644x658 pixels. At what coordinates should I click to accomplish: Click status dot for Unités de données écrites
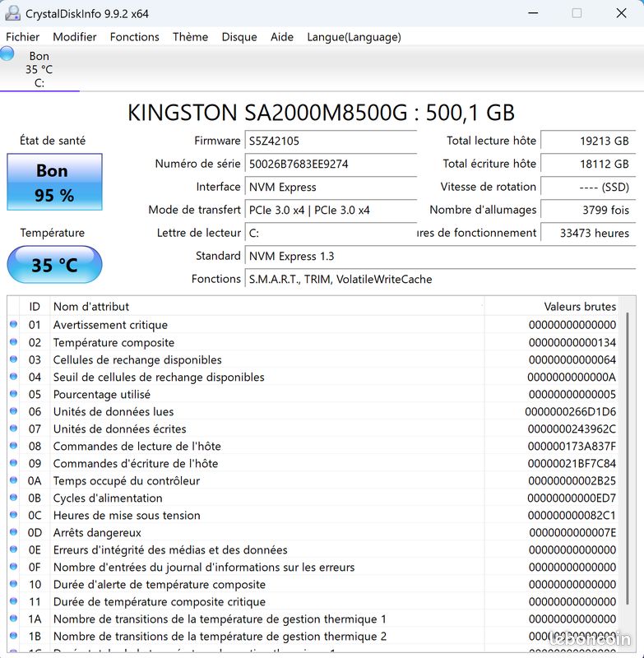(x=13, y=428)
